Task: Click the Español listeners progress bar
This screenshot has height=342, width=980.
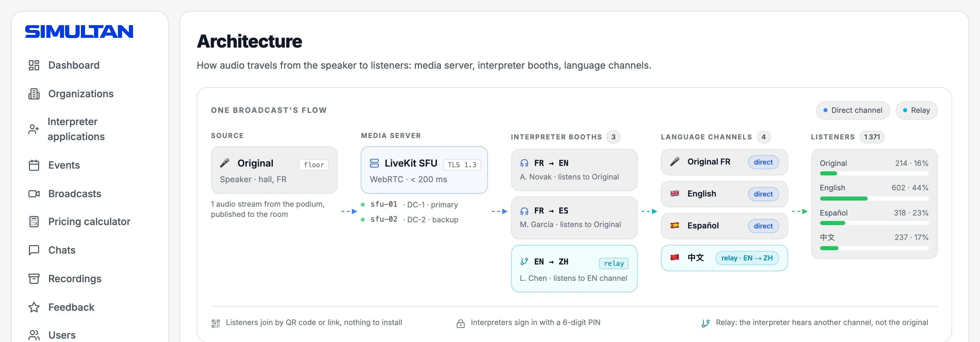Action: tap(874, 223)
